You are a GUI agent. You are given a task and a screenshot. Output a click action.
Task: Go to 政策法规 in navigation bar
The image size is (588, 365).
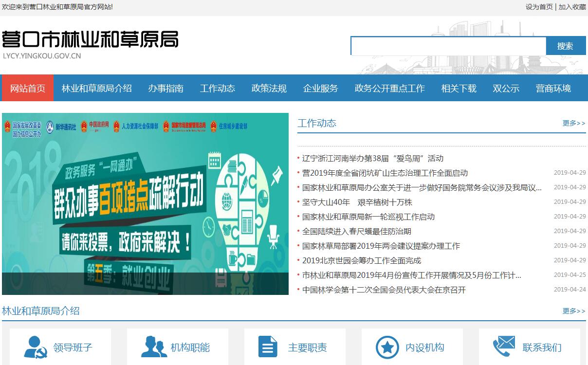click(x=269, y=88)
